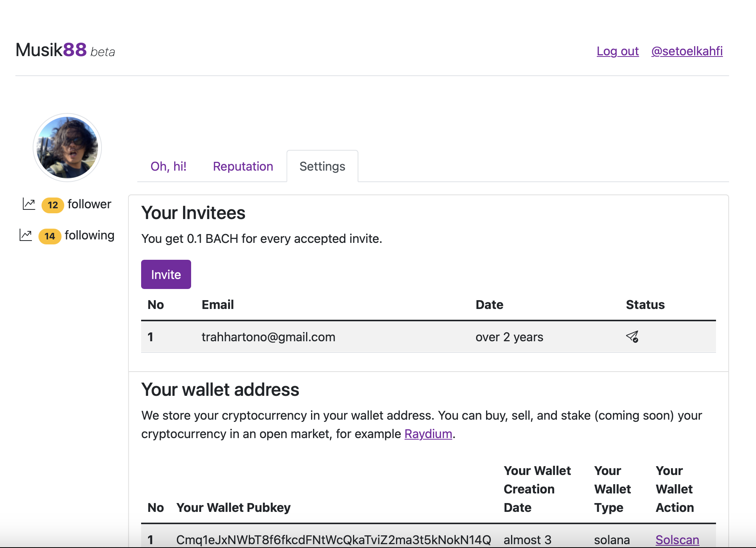Select the Settings tab

tap(322, 166)
